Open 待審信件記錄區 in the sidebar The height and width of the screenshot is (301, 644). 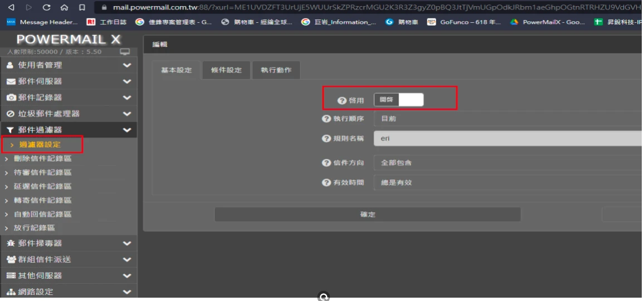[43, 173]
